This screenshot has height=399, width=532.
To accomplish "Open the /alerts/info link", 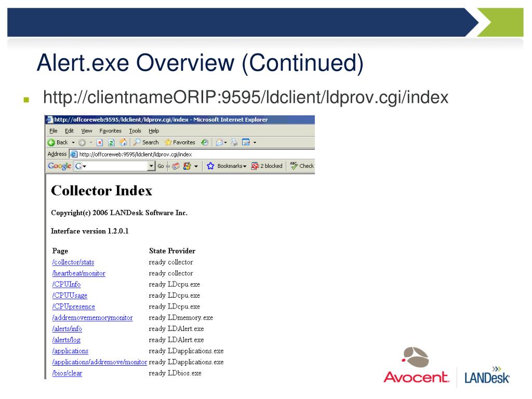I will pos(67,329).
